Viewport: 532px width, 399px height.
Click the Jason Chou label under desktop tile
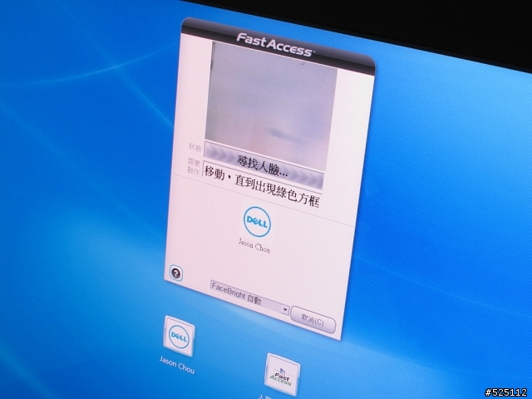177,365
